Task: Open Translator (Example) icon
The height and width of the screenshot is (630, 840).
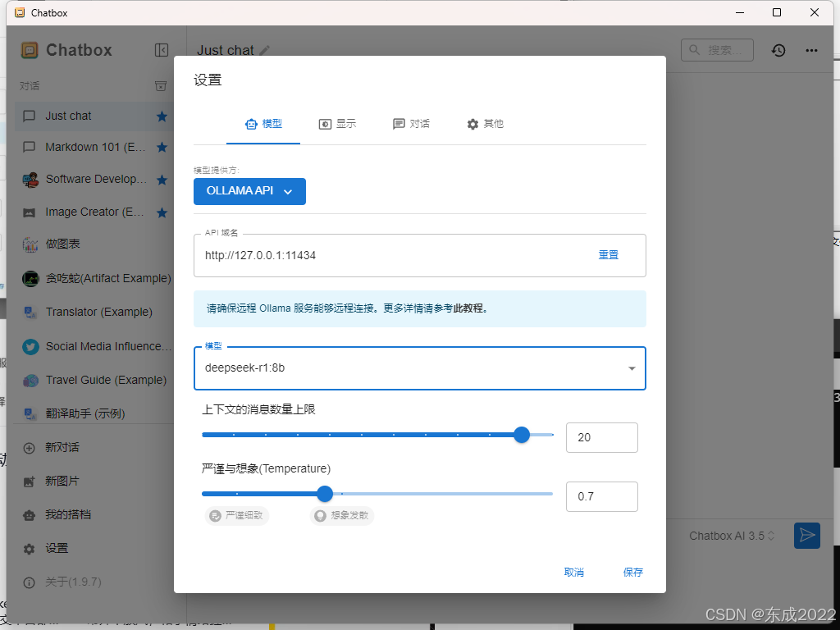Action: pos(30,313)
